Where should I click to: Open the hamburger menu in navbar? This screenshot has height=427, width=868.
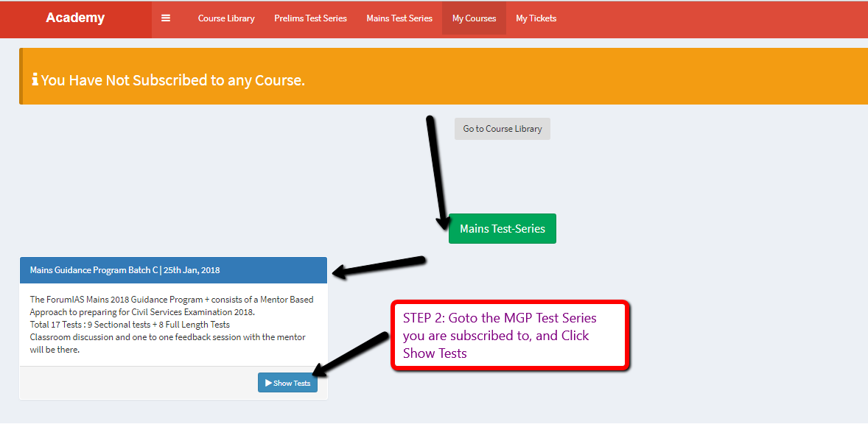[166, 18]
